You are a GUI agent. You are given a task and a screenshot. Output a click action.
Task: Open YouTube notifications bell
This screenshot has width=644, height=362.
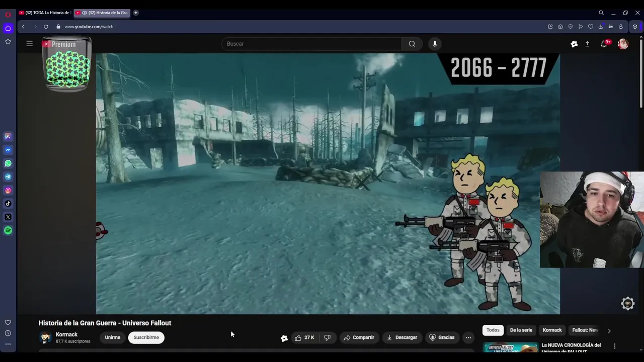604,44
